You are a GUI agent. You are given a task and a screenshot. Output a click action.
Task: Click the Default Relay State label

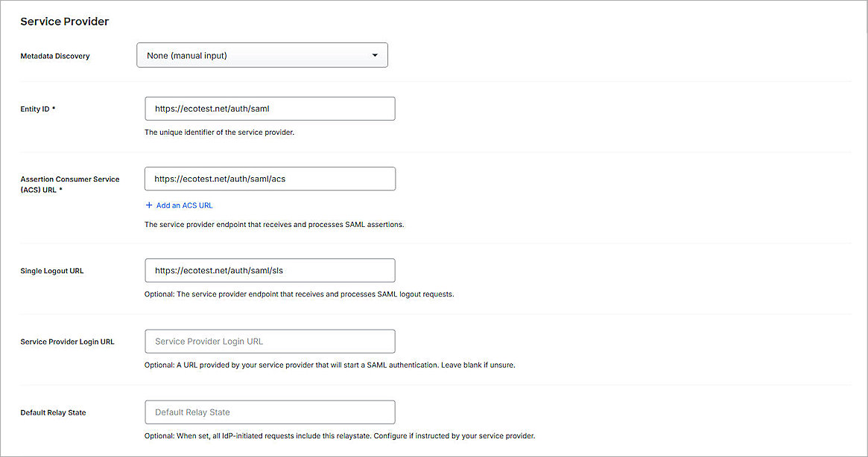[53, 412]
